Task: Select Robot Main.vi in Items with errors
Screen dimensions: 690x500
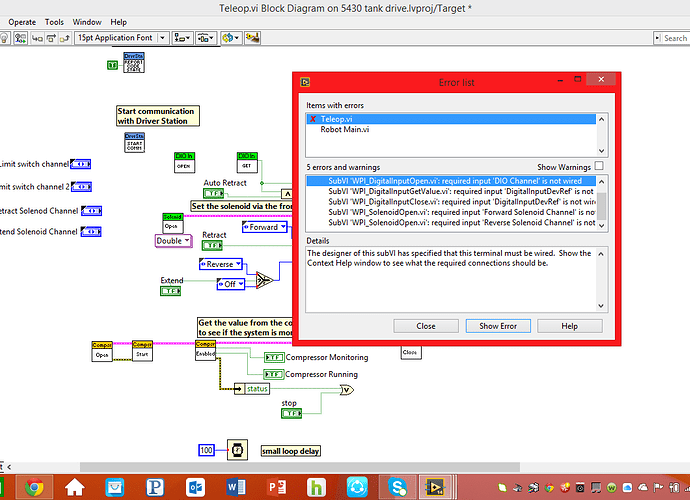Action: 451,129
